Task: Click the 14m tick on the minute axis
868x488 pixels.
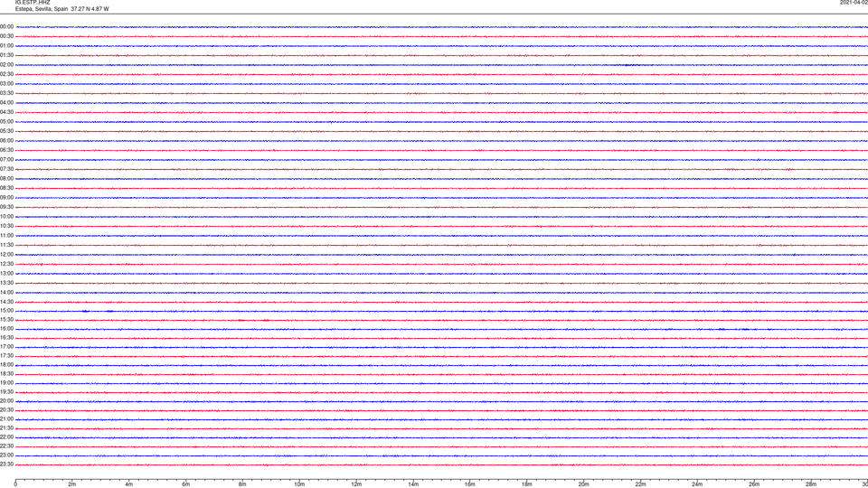Action: (413, 484)
